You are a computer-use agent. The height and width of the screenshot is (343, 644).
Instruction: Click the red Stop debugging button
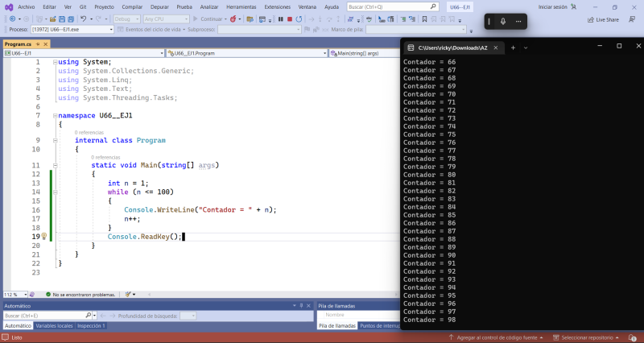click(290, 19)
